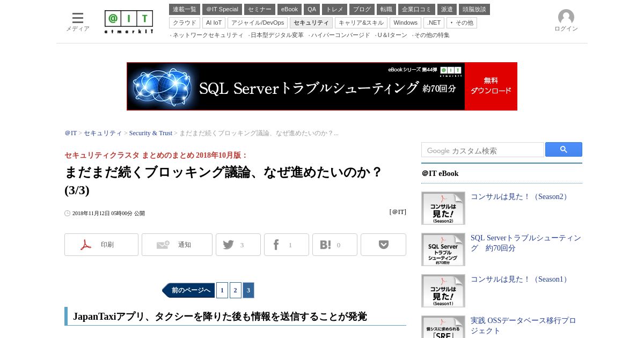Select the Windows category tab

click(405, 23)
